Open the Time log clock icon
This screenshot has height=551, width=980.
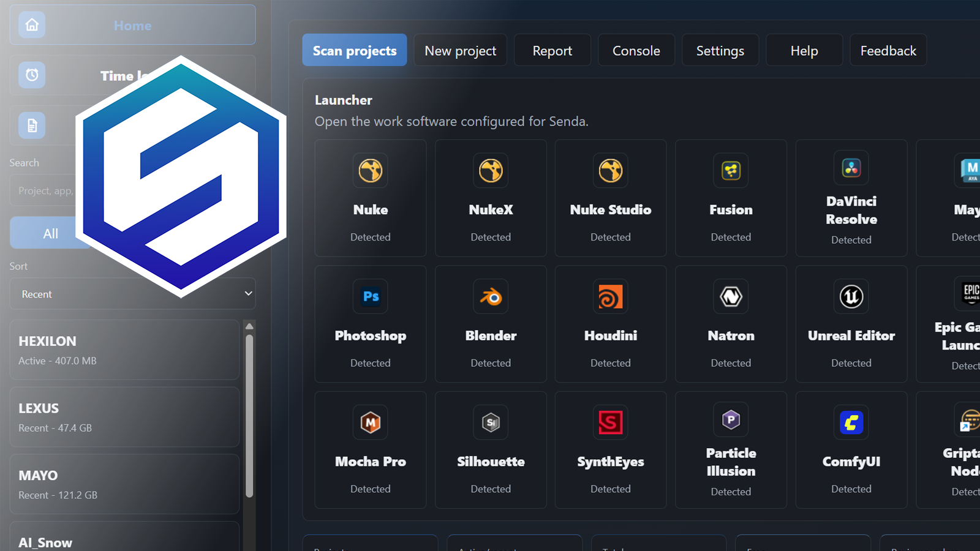point(32,75)
